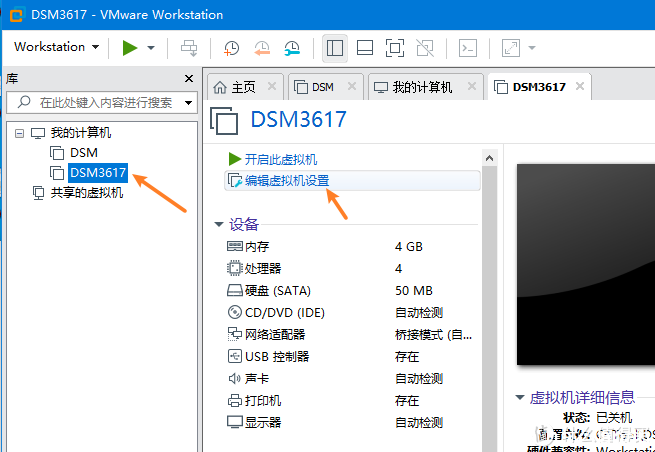This screenshot has width=655, height=452.
Task: Click the 打印机 printer device icon
Action: [x=234, y=401]
